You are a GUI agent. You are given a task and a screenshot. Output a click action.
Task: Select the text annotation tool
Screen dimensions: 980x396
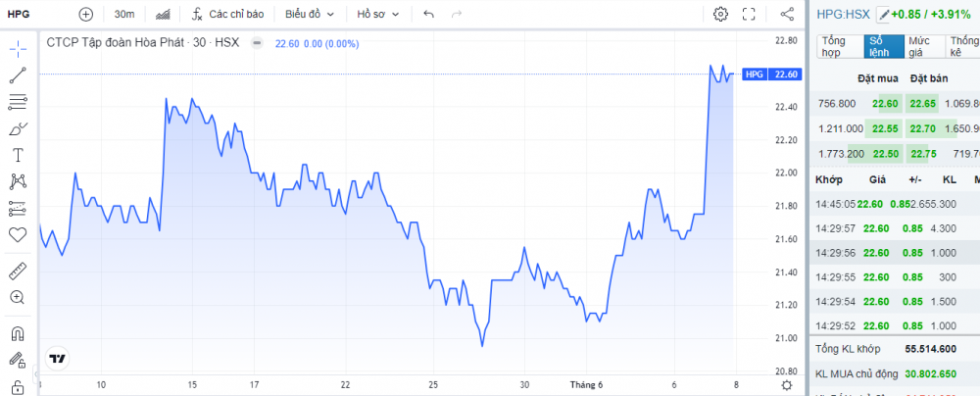[x=18, y=155]
